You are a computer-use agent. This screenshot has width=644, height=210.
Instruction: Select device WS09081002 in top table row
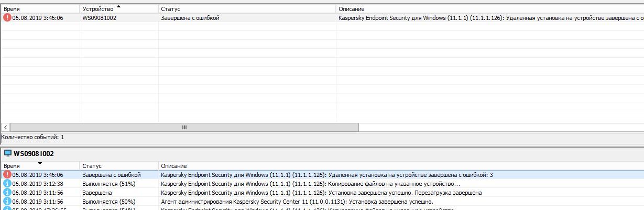[x=100, y=18]
